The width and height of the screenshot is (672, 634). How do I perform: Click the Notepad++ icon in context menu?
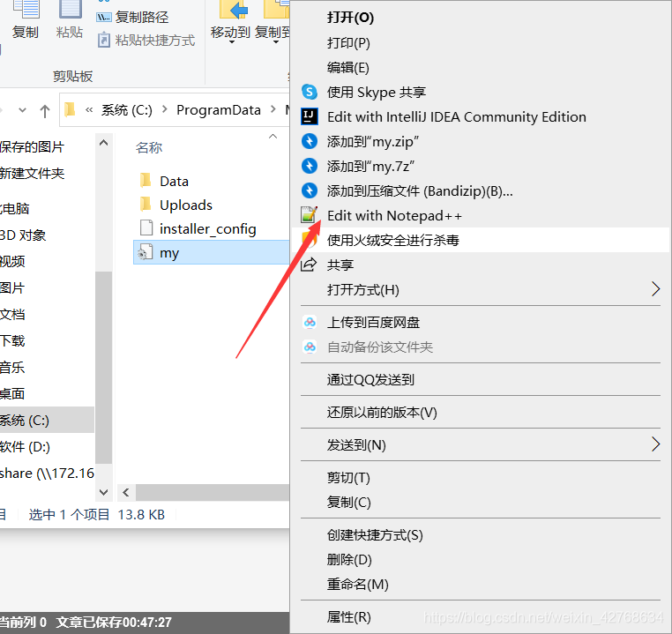click(310, 215)
